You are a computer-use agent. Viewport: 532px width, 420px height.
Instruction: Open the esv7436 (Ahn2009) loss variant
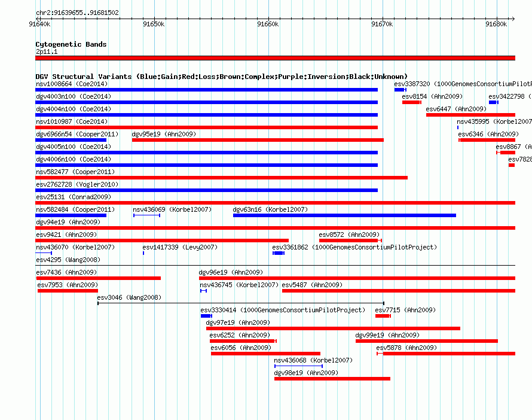click(x=98, y=278)
